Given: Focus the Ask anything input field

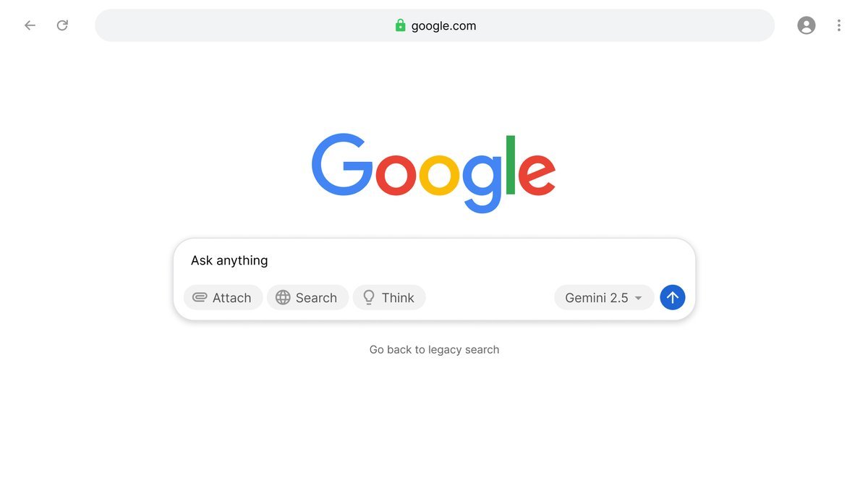Looking at the screenshot, I should coord(434,260).
